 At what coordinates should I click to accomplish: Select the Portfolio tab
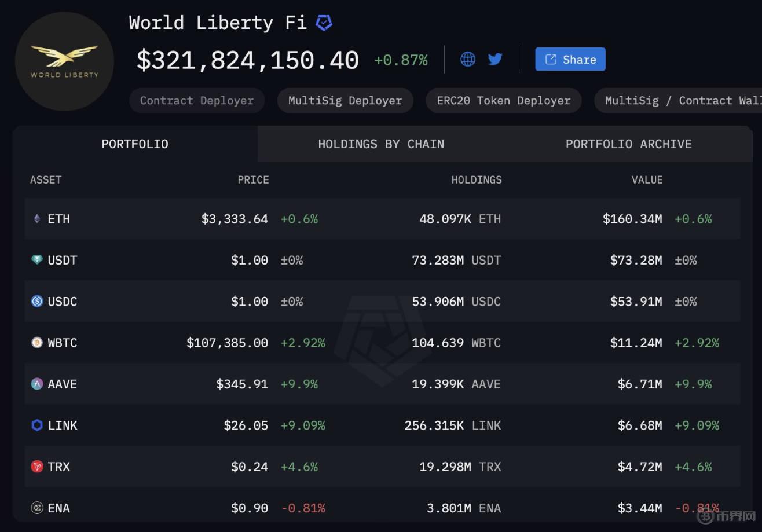click(135, 144)
